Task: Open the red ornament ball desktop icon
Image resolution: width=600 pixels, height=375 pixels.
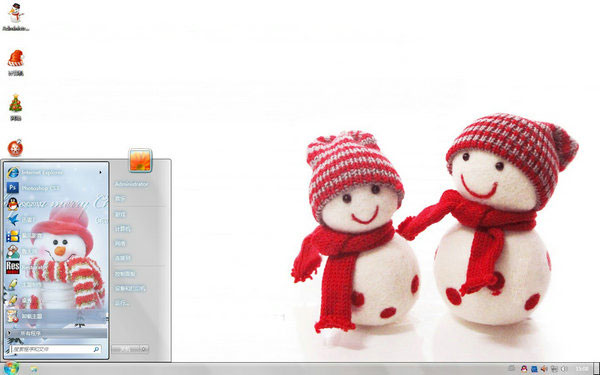Action: 15,148
